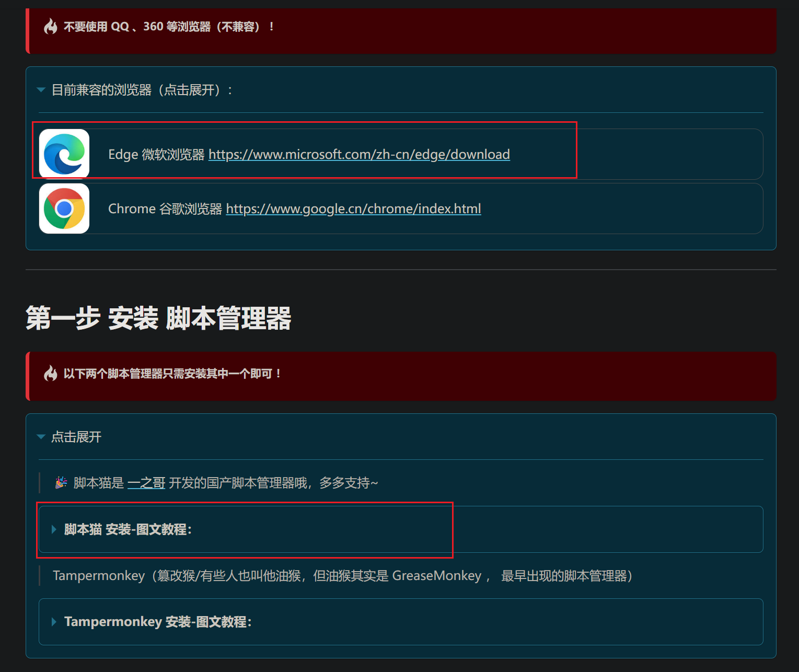Click the 脚本猫 安装-图文教程 title text
This screenshot has width=799, height=672.
pos(128,529)
